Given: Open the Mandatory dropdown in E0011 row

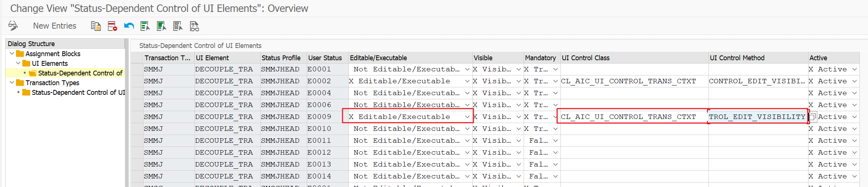Looking at the screenshot, I should pyautogui.click(x=555, y=141).
